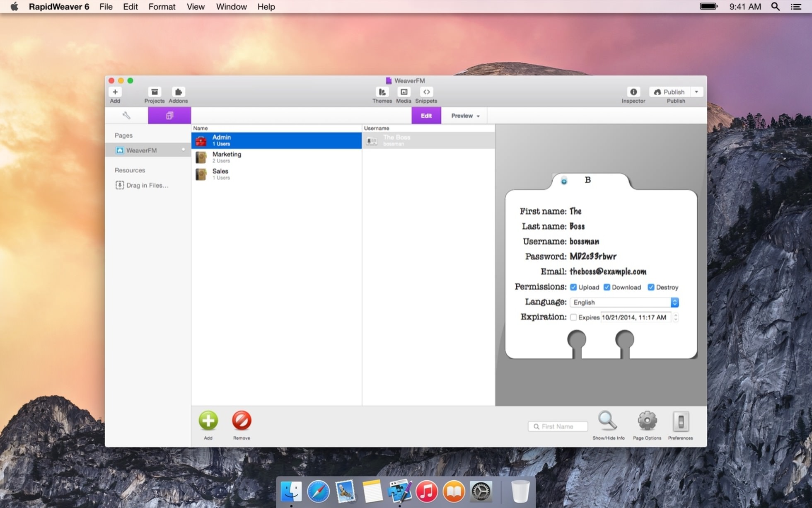Screen dimensions: 812x508
Task: Open Notification Center icon
Action: click(x=796, y=7)
